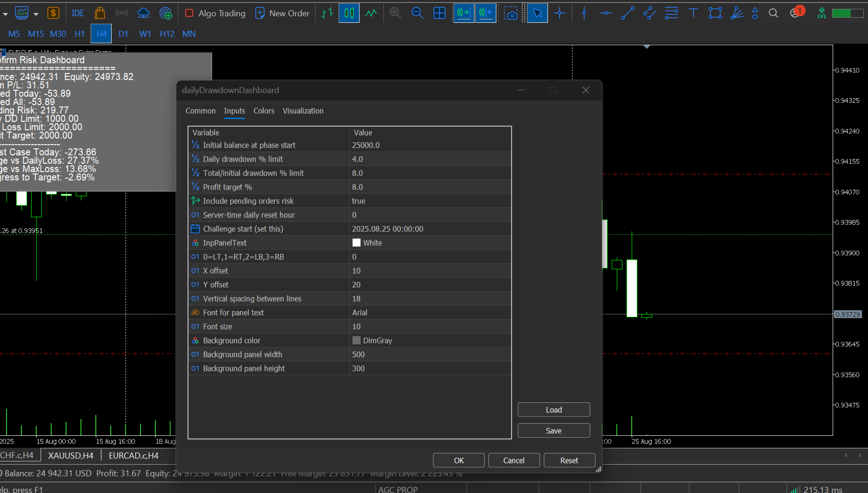Add new radar signal with plus icon
The height and width of the screenshot is (493, 868).
[x=166, y=13]
